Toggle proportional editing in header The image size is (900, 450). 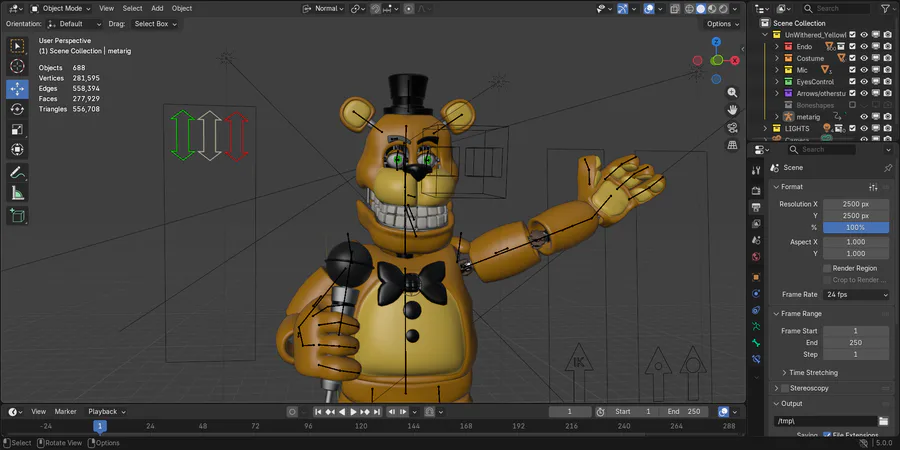(x=409, y=9)
